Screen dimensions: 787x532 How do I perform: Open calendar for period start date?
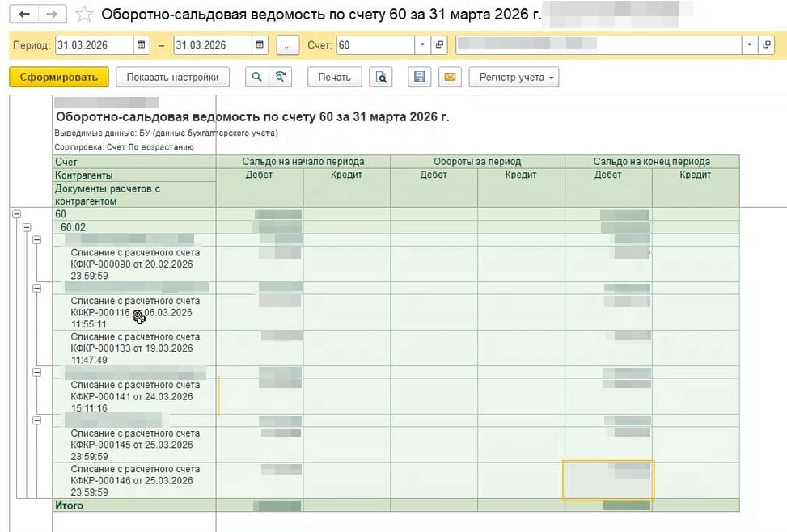[142, 45]
